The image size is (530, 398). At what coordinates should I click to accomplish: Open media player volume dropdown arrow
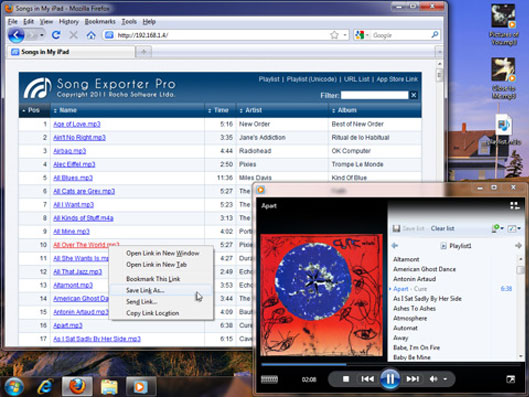(x=445, y=379)
